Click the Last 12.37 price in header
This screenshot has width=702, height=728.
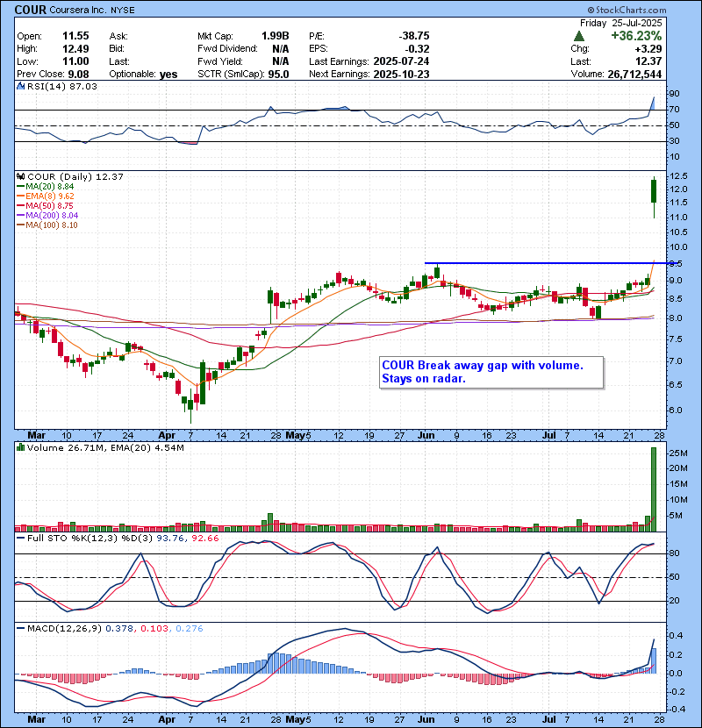[648, 61]
